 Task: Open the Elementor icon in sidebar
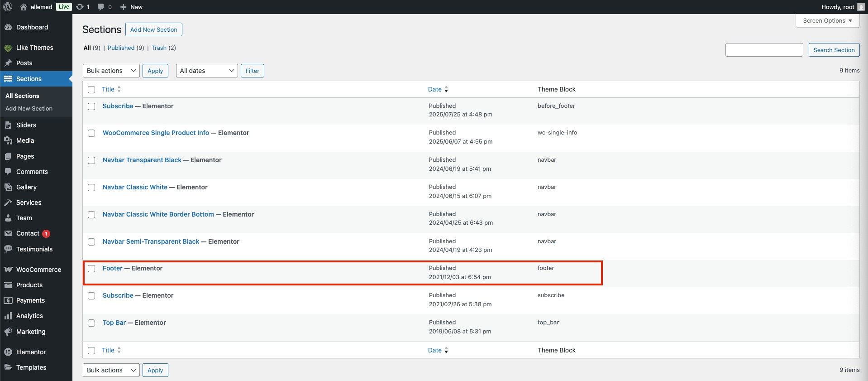point(8,352)
